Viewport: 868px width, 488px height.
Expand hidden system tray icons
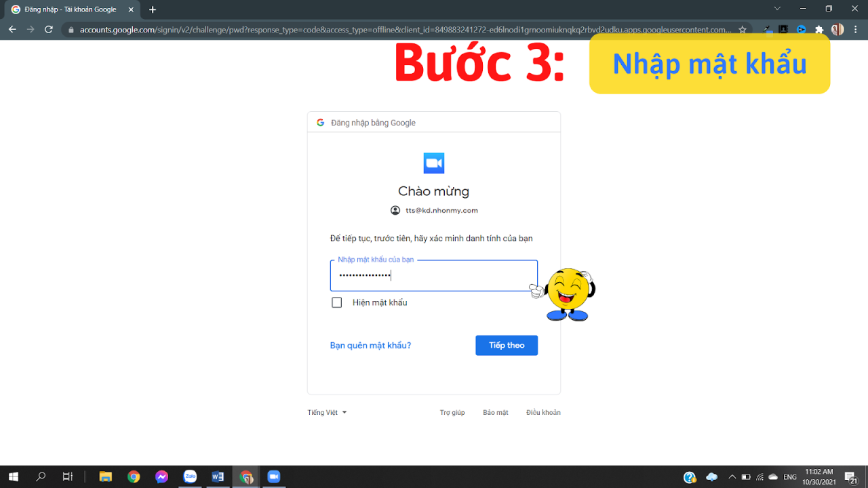(732, 476)
